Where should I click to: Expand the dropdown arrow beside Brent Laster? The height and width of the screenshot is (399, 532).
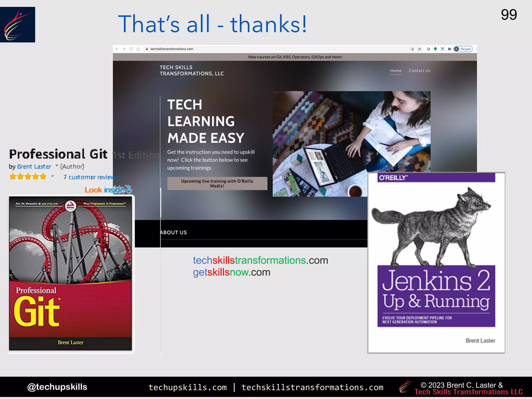click(57, 166)
